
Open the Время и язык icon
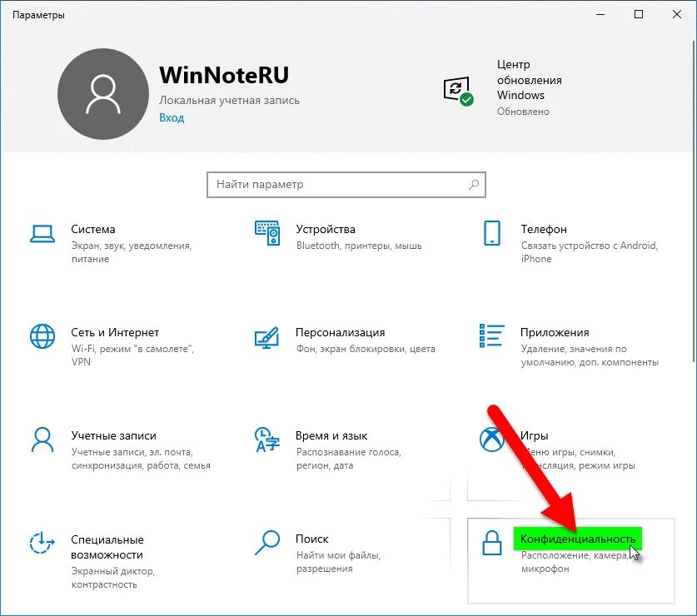click(266, 440)
